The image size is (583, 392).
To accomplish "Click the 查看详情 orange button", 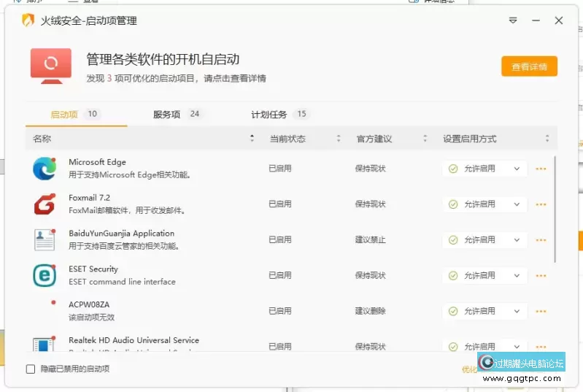I will [529, 66].
